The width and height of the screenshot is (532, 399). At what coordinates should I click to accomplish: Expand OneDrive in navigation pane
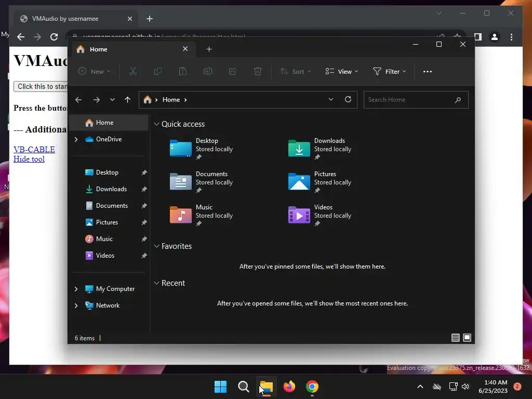click(x=76, y=139)
